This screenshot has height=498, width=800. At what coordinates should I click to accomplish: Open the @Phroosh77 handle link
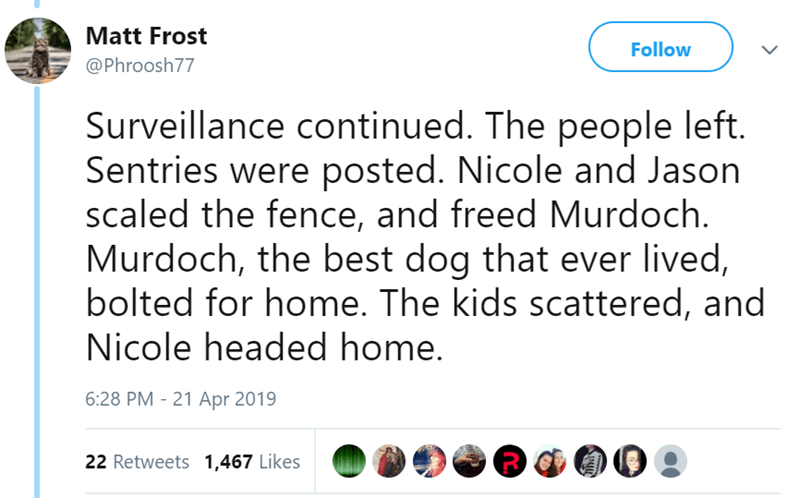(x=140, y=66)
